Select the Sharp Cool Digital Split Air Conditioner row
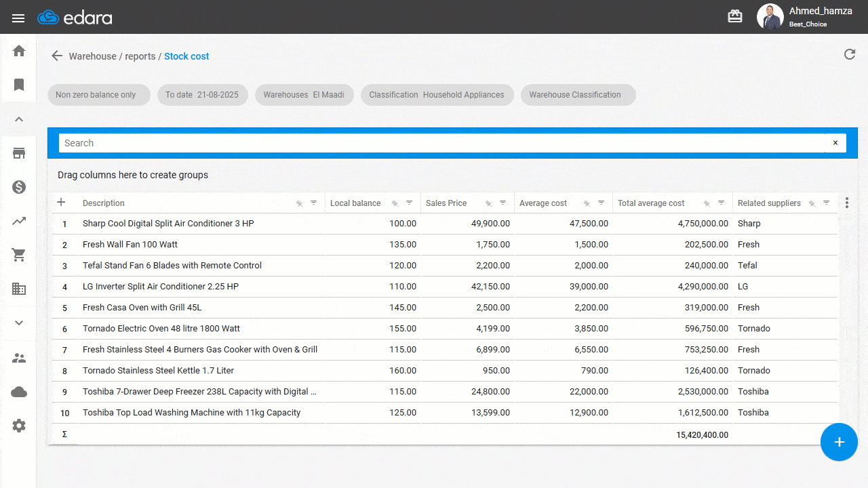 445,224
